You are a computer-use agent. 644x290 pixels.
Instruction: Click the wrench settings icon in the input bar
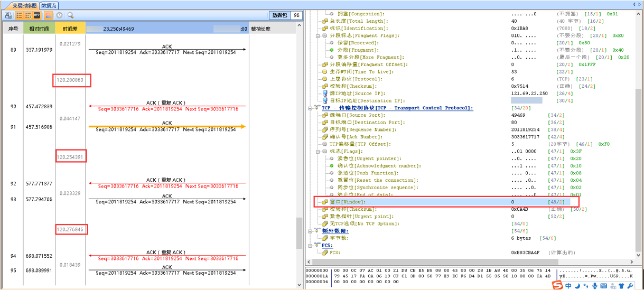(x=630, y=286)
